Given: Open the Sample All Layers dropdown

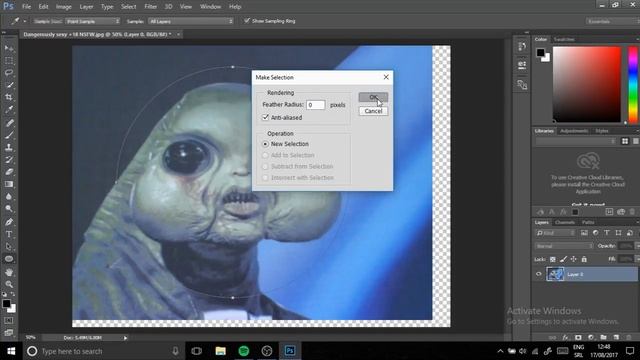Looking at the screenshot, I should click(191, 21).
